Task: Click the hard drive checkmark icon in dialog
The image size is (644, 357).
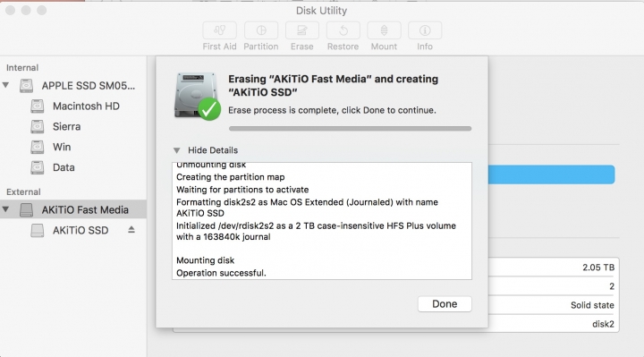Action: (x=198, y=97)
